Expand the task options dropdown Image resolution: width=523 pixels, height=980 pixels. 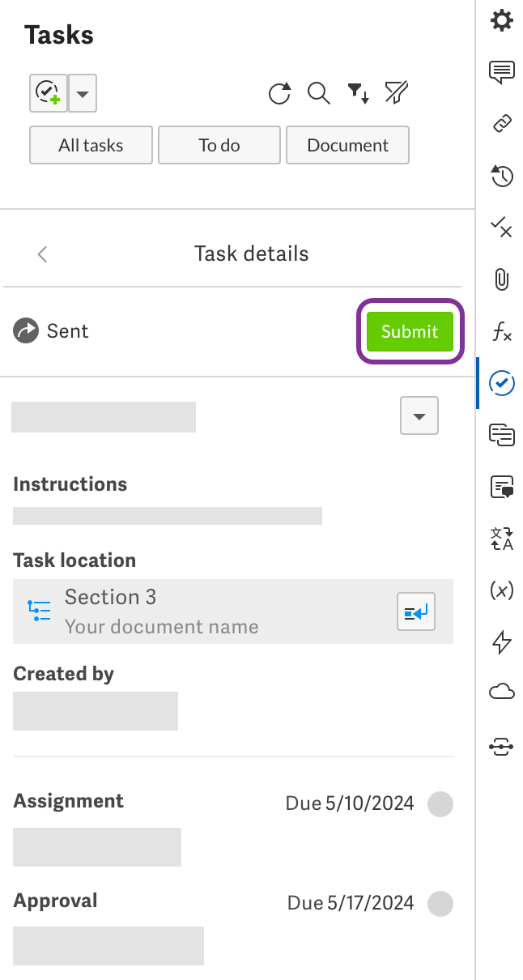pos(419,416)
